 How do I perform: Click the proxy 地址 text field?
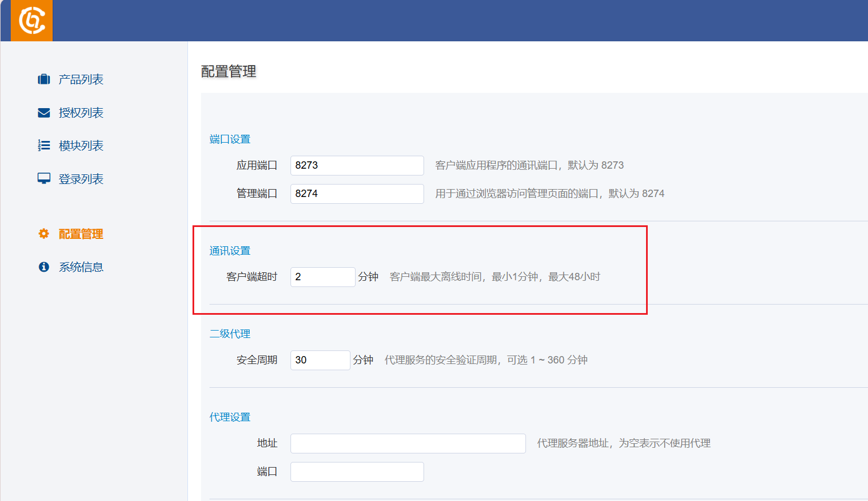(408, 443)
